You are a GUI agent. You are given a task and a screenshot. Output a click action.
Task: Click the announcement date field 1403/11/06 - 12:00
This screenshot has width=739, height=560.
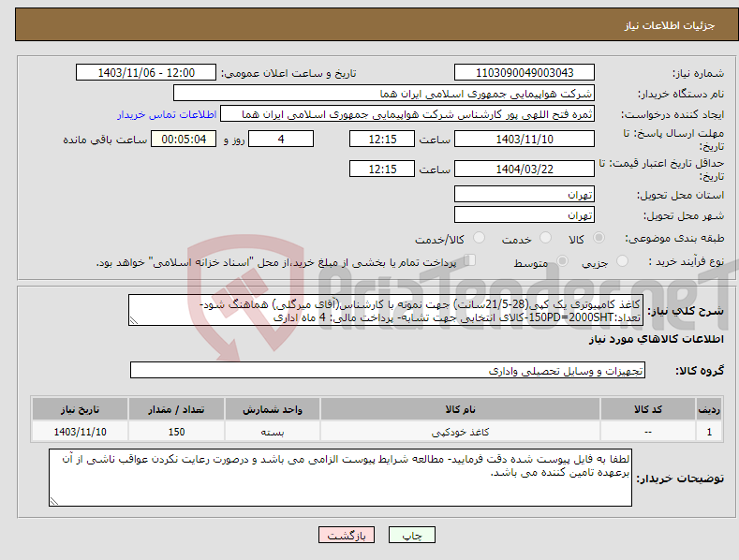click(146, 73)
